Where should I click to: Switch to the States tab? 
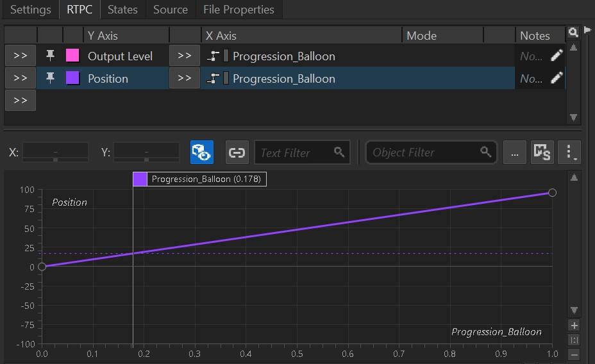122,10
